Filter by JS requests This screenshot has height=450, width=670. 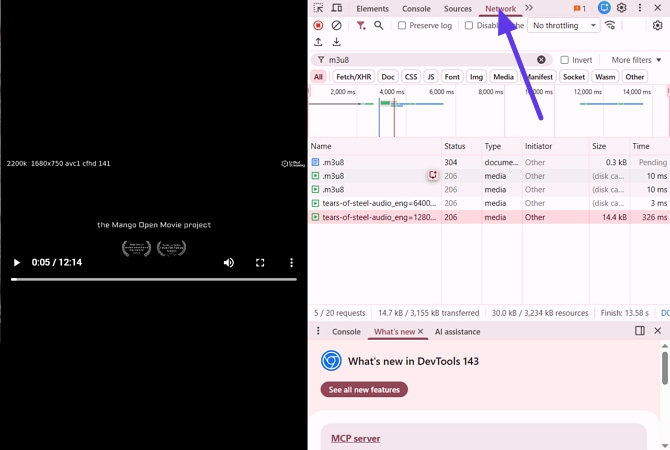(431, 77)
